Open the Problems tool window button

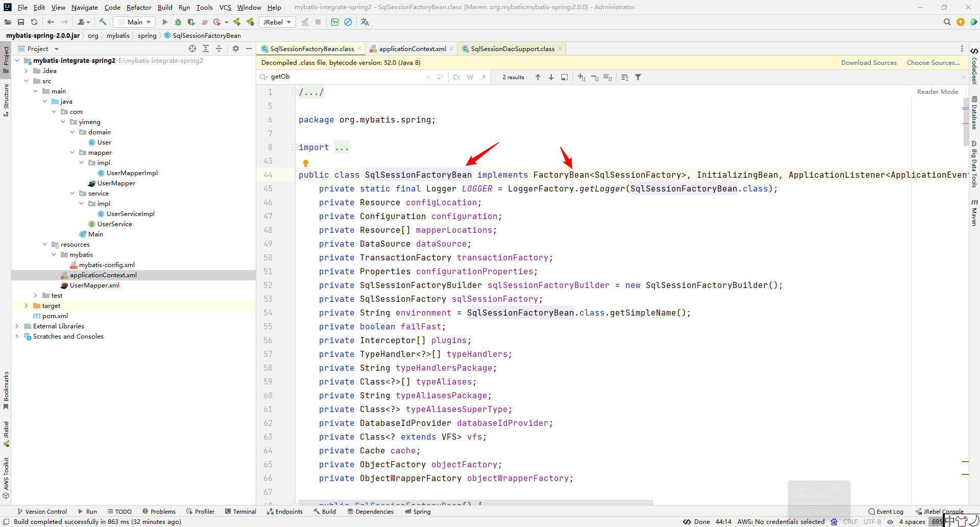159,511
